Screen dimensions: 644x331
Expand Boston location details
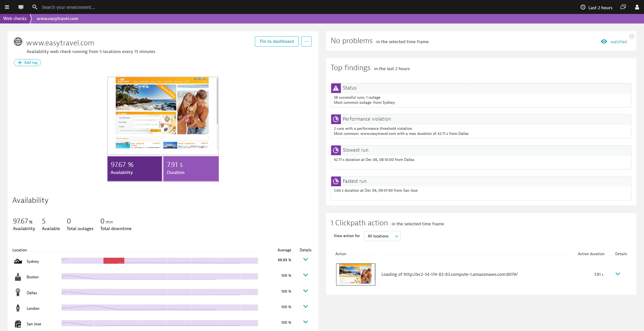(x=306, y=275)
